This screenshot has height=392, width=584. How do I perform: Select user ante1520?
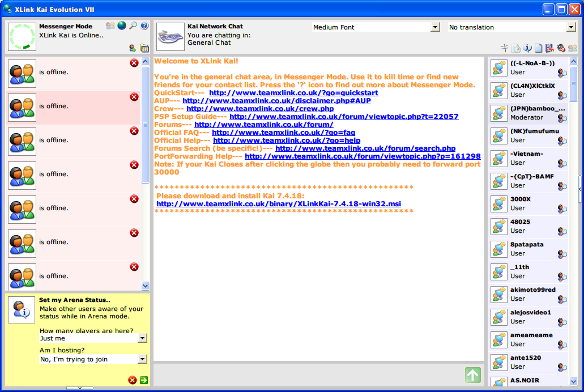click(x=528, y=362)
